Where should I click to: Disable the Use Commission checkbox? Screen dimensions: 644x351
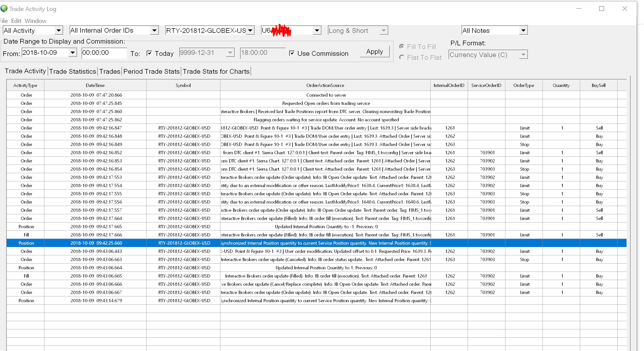(292, 53)
